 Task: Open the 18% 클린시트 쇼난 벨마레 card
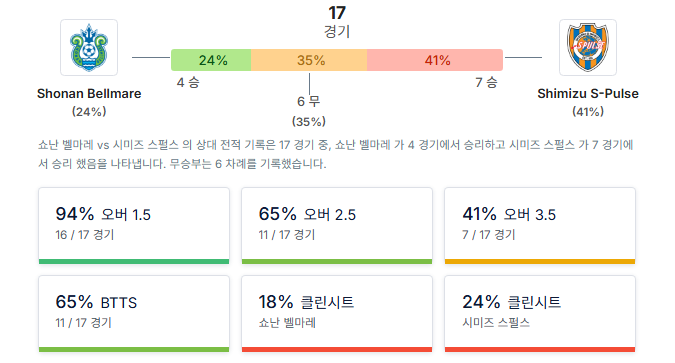337,313
